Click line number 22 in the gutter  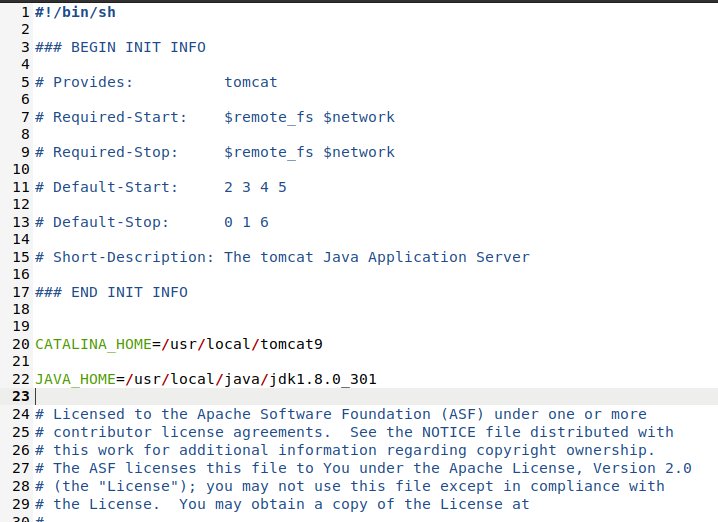click(x=21, y=380)
